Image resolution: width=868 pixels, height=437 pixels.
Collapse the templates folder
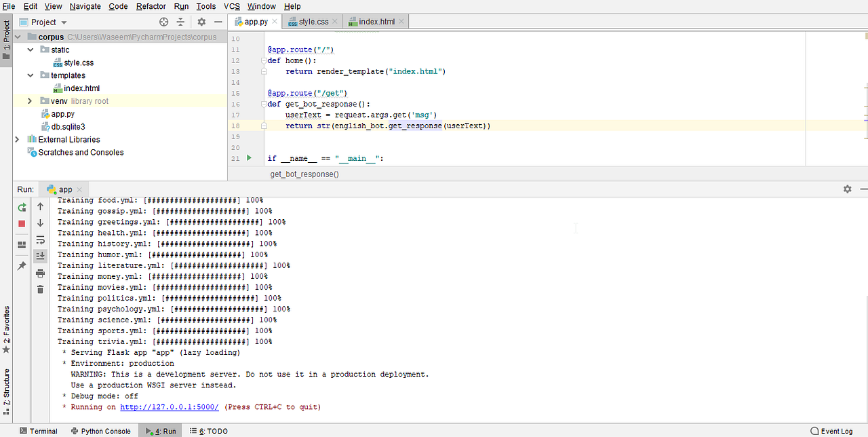tap(30, 75)
